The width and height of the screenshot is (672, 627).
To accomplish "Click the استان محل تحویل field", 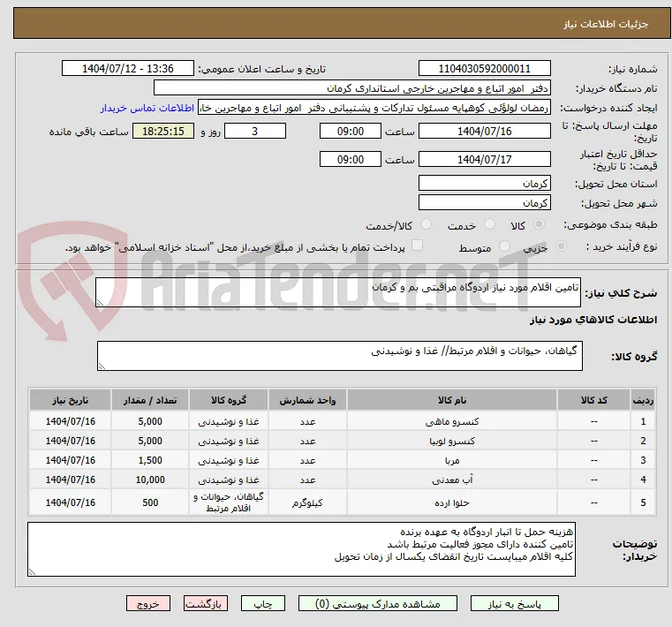I will point(484,184).
